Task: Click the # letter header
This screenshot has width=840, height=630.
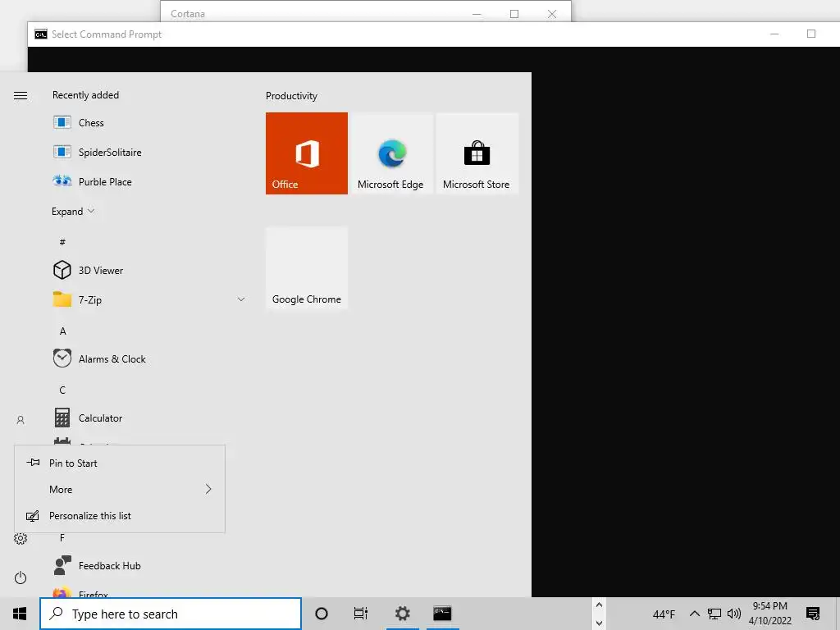Action: pos(62,242)
